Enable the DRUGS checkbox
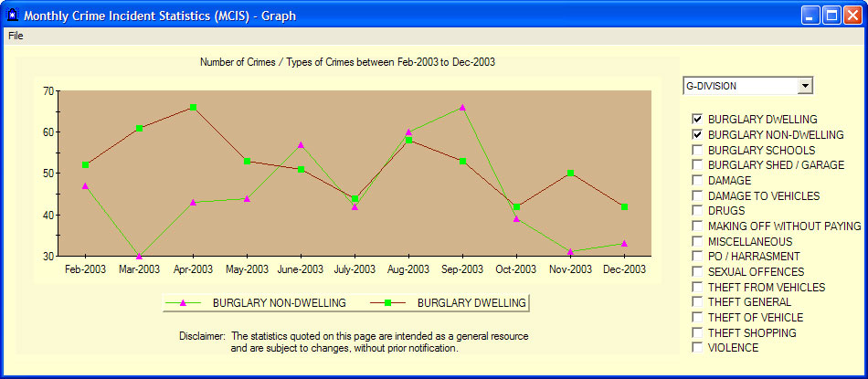This screenshot has height=379, width=868. 698,211
